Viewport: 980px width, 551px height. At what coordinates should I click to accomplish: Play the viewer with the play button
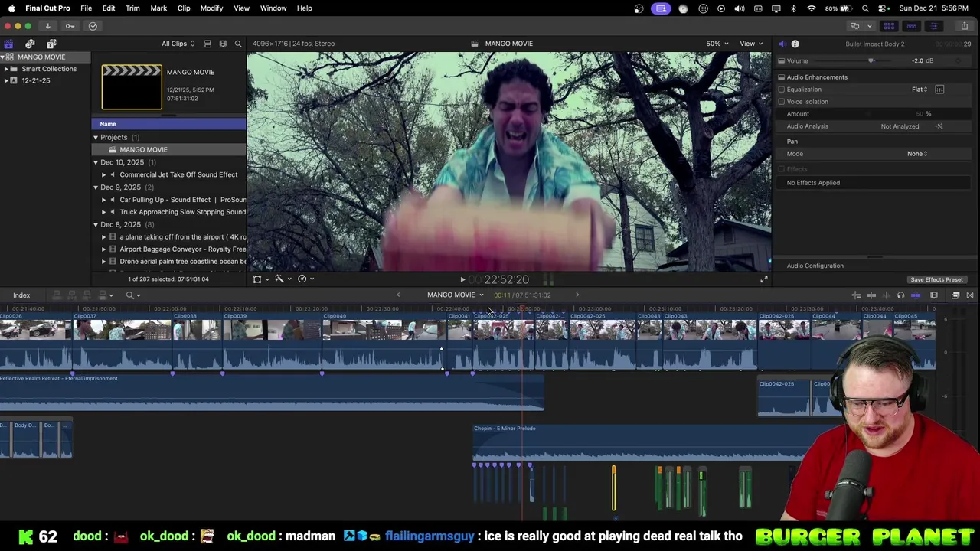tap(462, 280)
